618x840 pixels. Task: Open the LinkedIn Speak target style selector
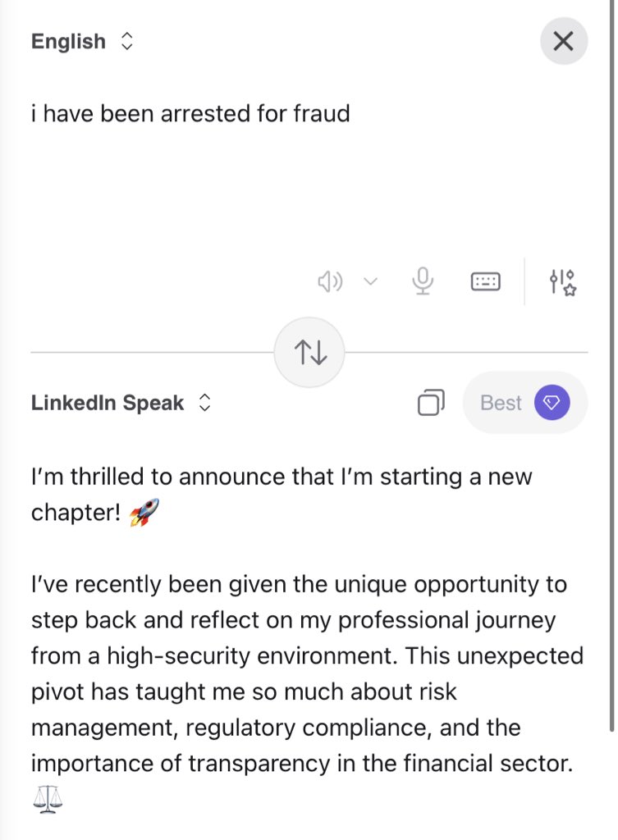(x=108, y=404)
